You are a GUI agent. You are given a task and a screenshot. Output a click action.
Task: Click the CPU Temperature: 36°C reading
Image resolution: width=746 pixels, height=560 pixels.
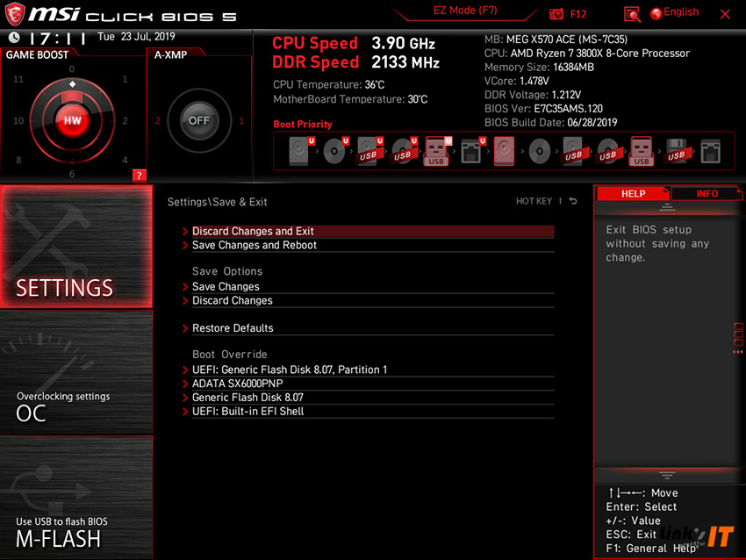pos(329,84)
